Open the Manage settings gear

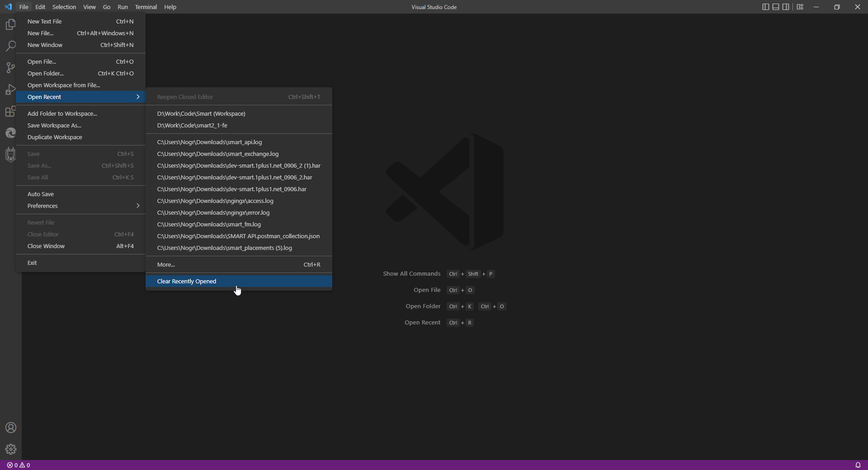(x=10, y=449)
